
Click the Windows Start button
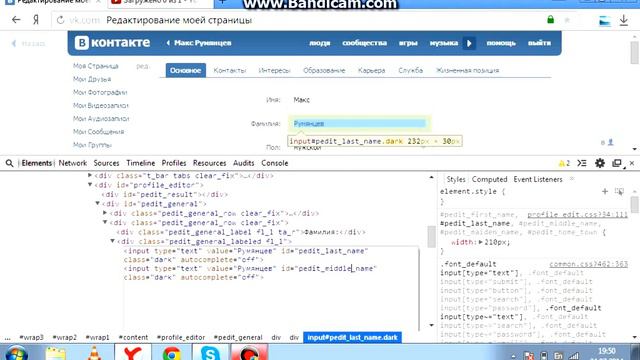tap(16, 353)
